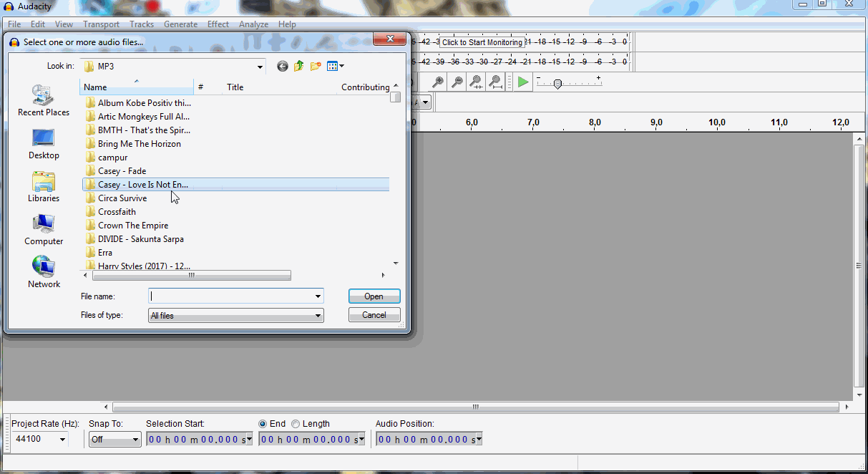Click the timeline horizontal scrollbar in Audacity
Screen dimensions: 868x474
coord(476,407)
